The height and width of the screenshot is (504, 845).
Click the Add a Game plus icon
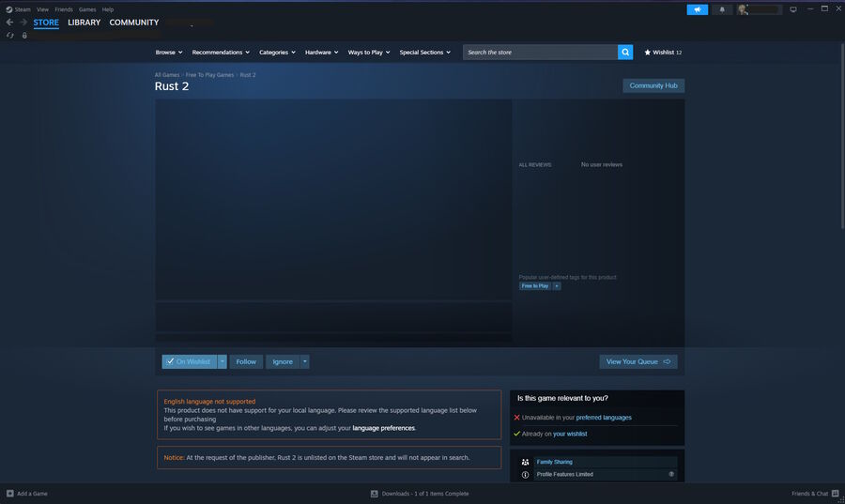coord(10,494)
